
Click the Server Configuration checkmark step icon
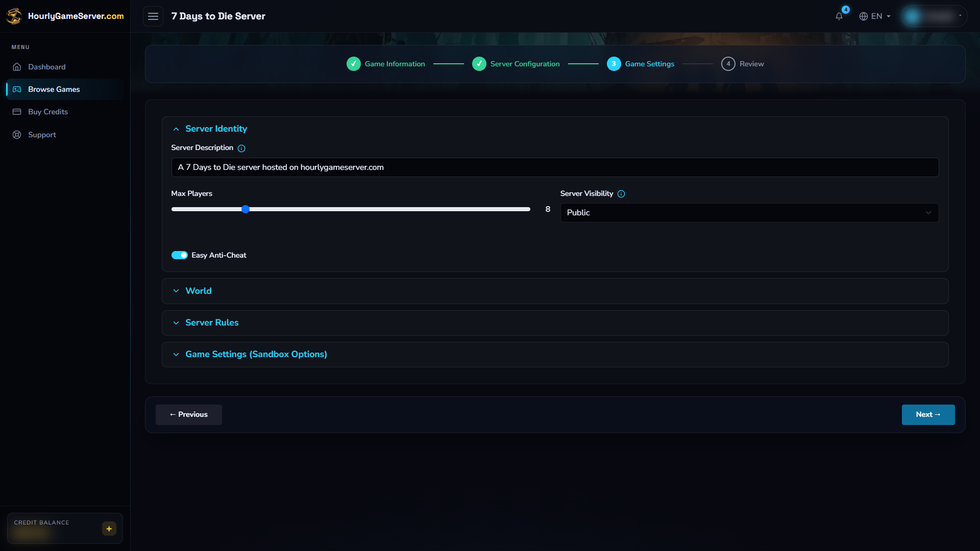tap(479, 64)
